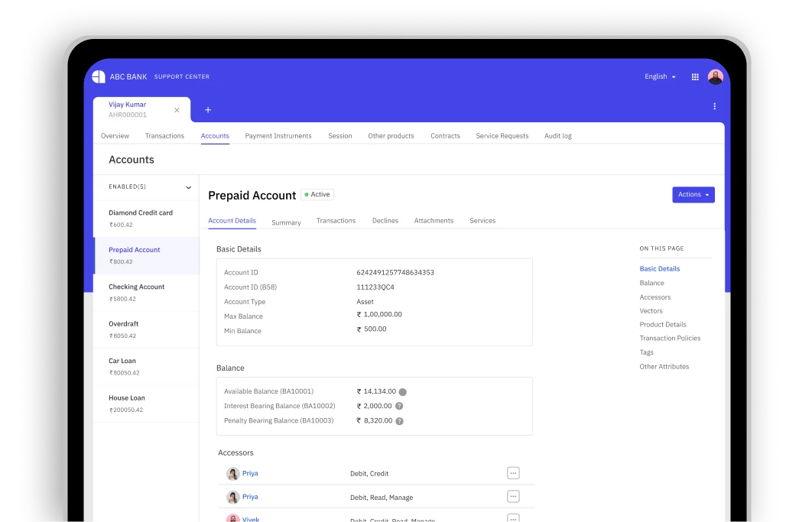The height and width of the screenshot is (522, 812).
Task: Open the vertical three-dot options menu
Action: 715,106
